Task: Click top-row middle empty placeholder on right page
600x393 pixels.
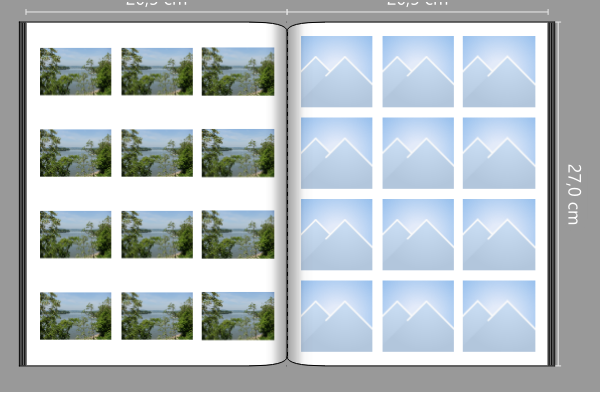Action: click(x=418, y=72)
